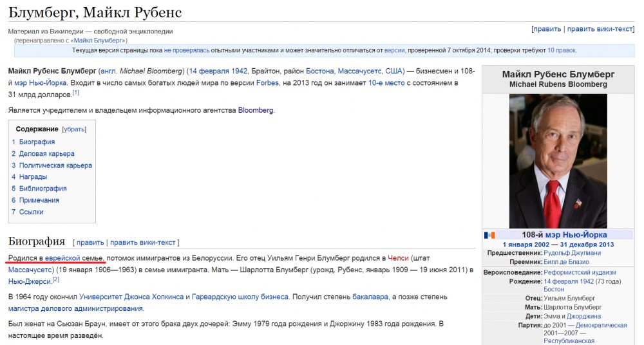Open 'магистра делового администрирования' link

[75, 308]
